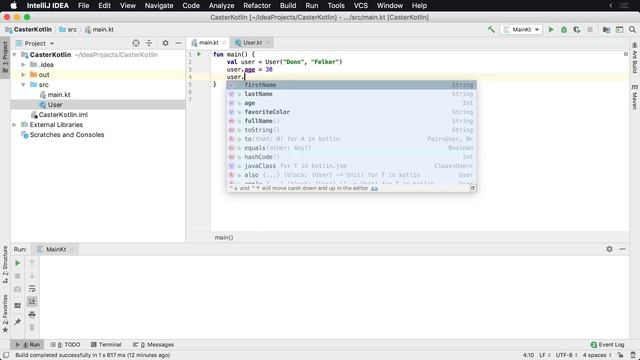This screenshot has height=360, width=640.
Task: Select the main.kt editor tab
Action: (208, 42)
